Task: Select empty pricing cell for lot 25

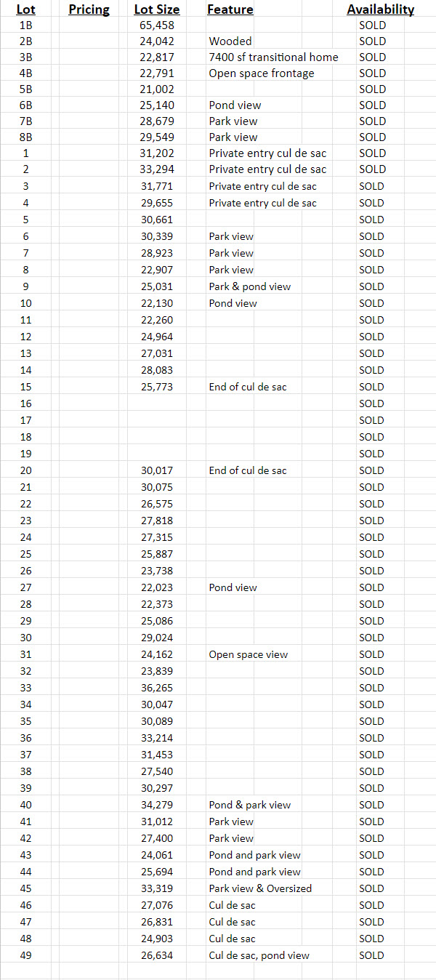Action: (89, 554)
